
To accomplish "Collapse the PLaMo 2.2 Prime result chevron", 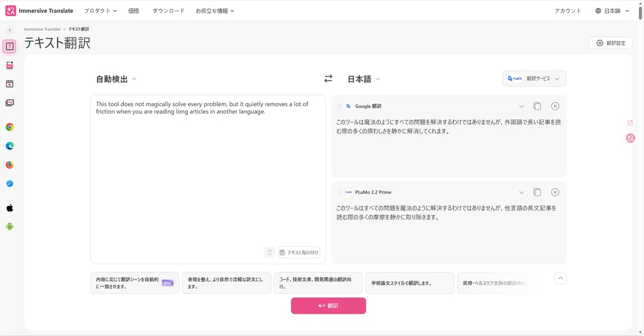I will pos(521,192).
